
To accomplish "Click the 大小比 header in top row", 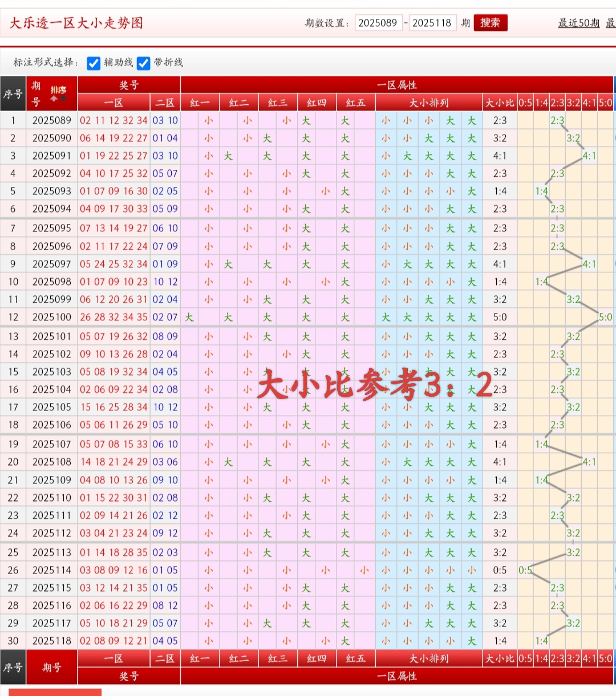I will click(x=500, y=103).
